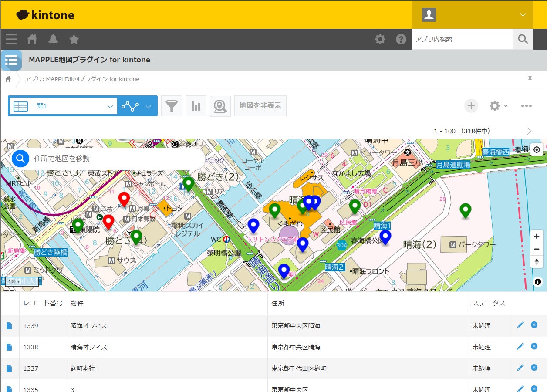The height and width of the screenshot is (392, 547).
Task: Open the hamburger main menu
Action: [11, 39]
